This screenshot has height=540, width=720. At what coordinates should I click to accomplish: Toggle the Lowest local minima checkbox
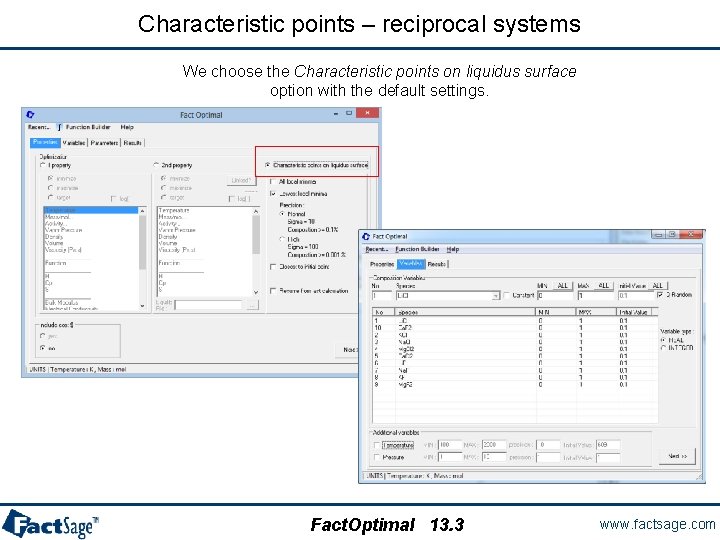click(x=273, y=194)
